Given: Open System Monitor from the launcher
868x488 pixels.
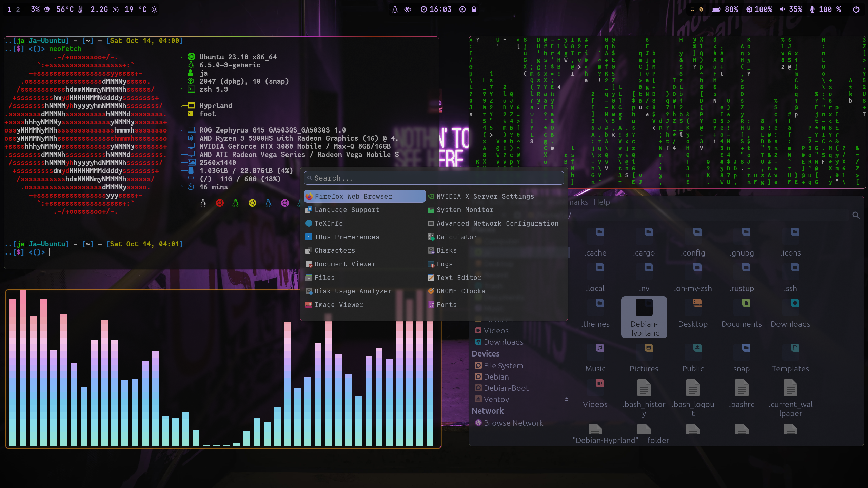Looking at the screenshot, I should (465, 210).
